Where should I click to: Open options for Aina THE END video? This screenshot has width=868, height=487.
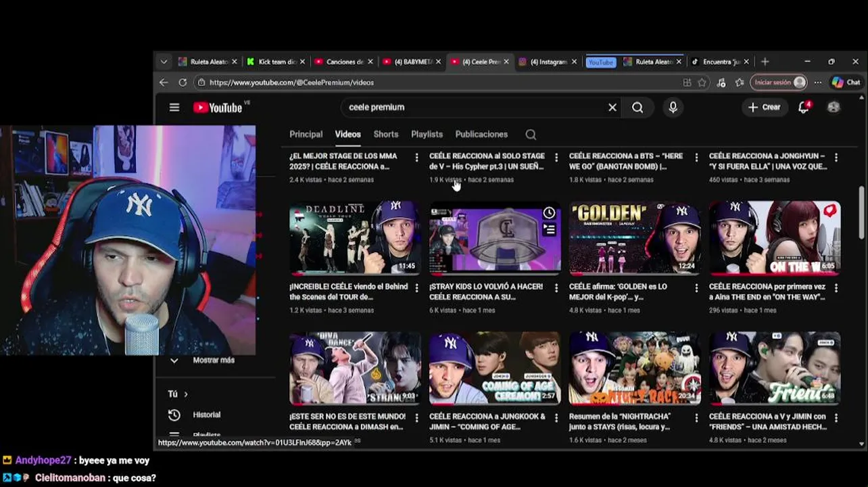click(x=836, y=288)
